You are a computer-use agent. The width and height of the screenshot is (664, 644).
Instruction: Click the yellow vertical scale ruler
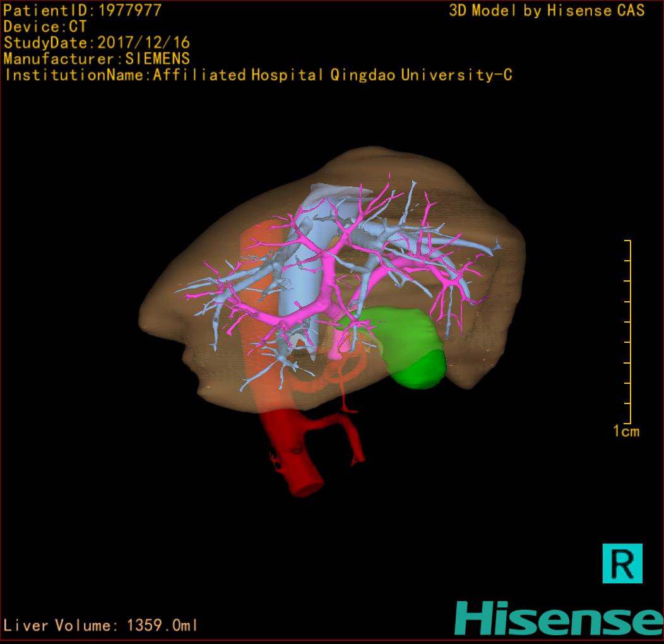(629, 332)
